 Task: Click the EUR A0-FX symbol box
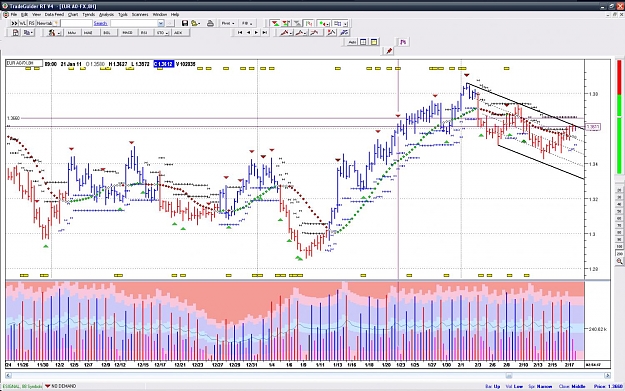24,63
